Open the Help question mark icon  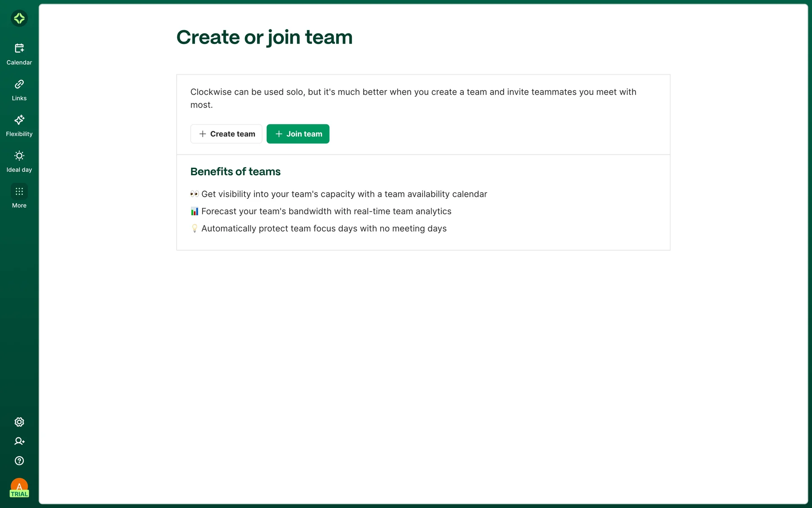[19, 461]
